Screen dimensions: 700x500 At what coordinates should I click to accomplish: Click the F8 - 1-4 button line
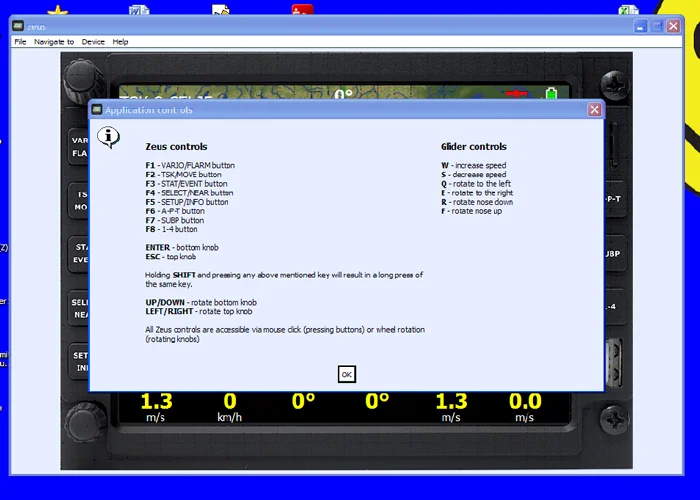(171, 229)
